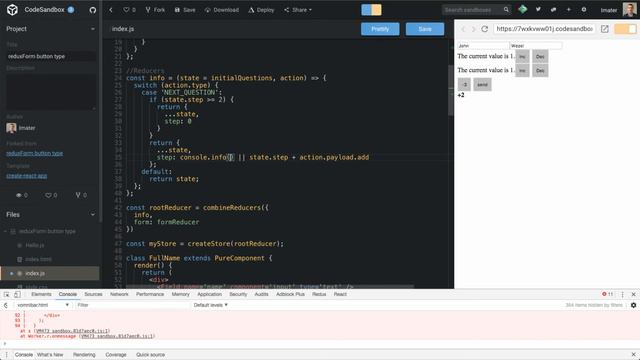Screen dimensions: 640x360
Task: Open the Share dropdown menu
Action: (x=298, y=10)
